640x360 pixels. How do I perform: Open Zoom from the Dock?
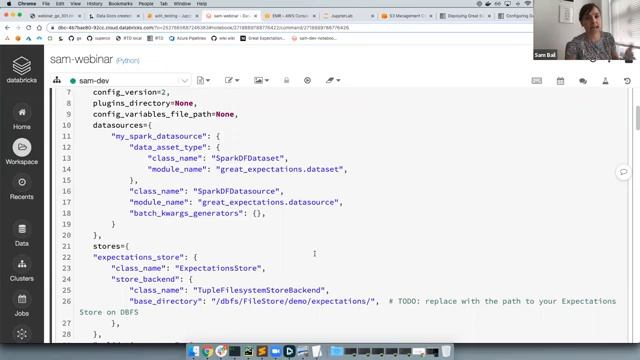click(x=276, y=351)
